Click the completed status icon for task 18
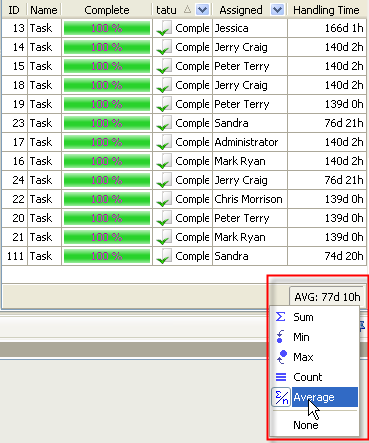This screenshot has width=369, height=443. click(164, 85)
